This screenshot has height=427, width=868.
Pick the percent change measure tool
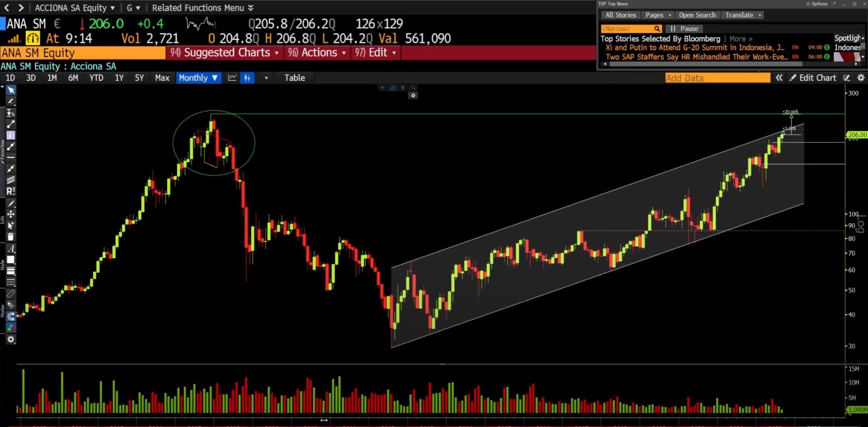tap(11, 113)
